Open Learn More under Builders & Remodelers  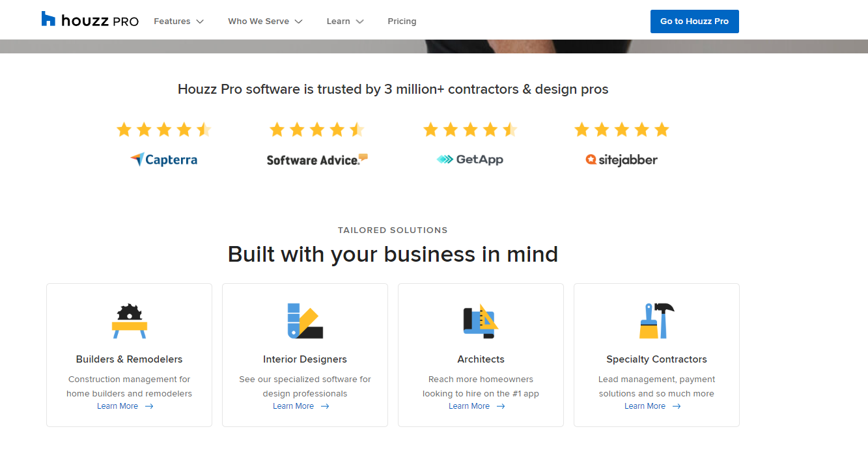[x=117, y=406]
